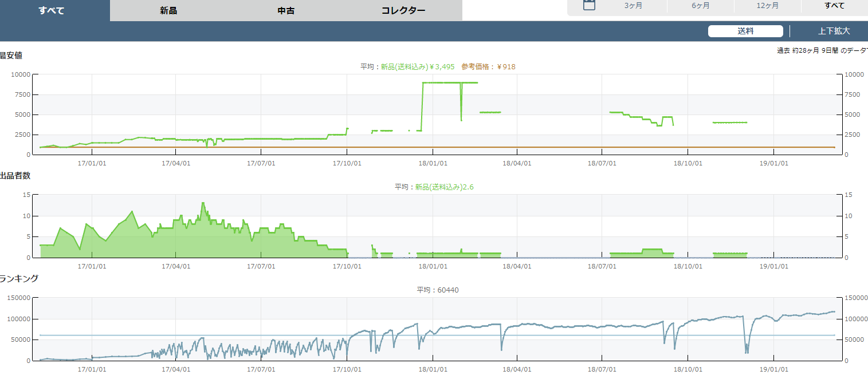This screenshot has width=868, height=375.
Task: Toggle the 送料 shipping option
Action: pyautogui.click(x=745, y=31)
